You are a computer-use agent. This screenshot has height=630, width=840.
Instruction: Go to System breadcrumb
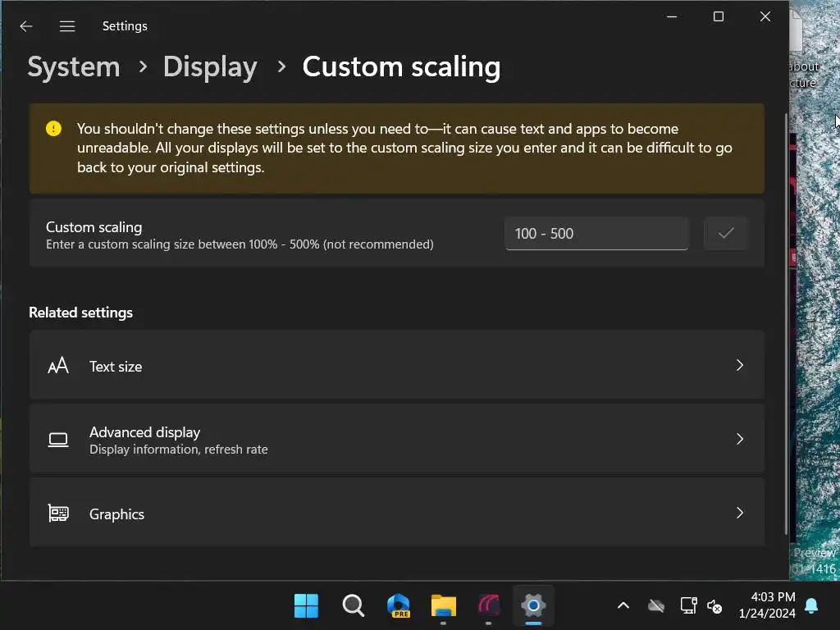tap(74, 66)
